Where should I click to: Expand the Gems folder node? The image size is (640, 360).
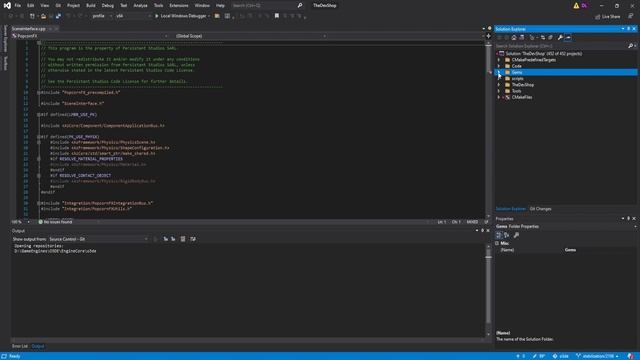pos(499,72)
